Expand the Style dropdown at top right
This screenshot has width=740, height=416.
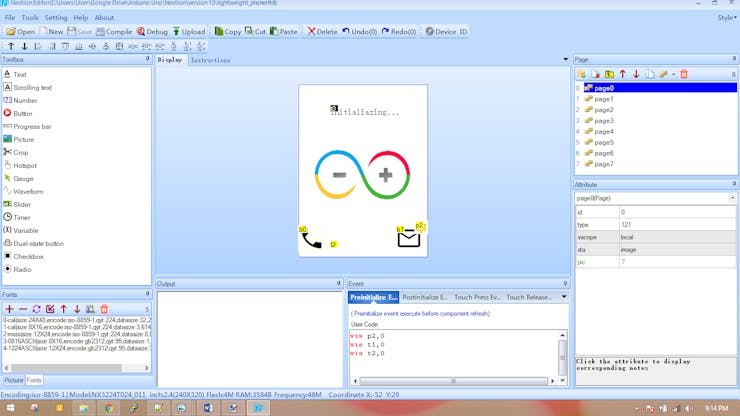click(x=726, y=17)
